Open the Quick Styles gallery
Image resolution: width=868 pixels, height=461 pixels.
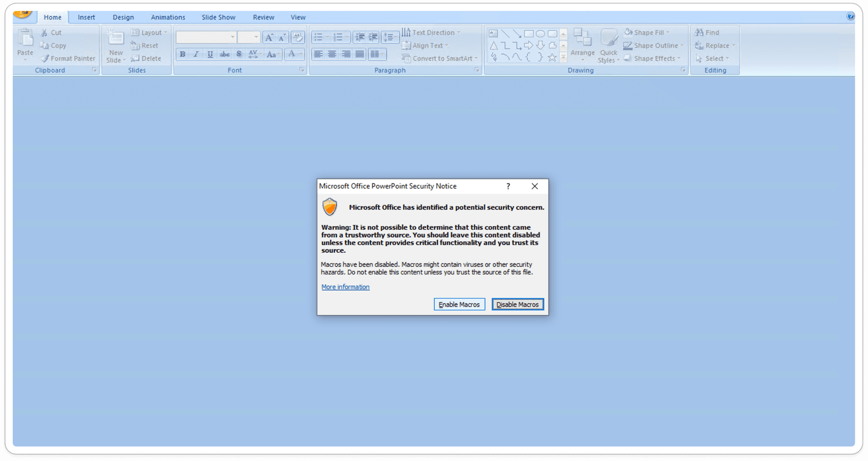tap(609, 46)
